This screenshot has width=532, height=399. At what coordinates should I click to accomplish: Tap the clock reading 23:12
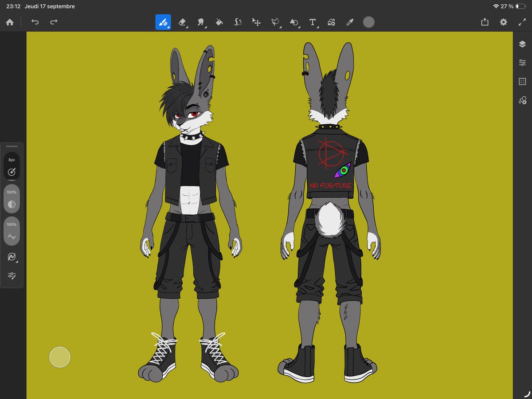[12, 6]
